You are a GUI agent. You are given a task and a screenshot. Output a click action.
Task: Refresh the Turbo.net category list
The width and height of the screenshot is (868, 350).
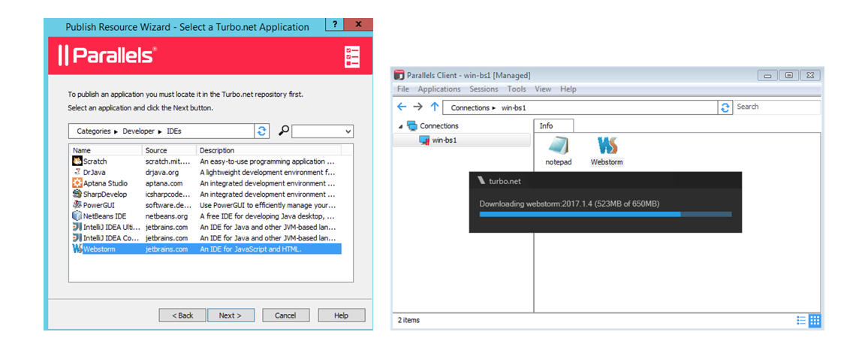[x=262, y=131]
